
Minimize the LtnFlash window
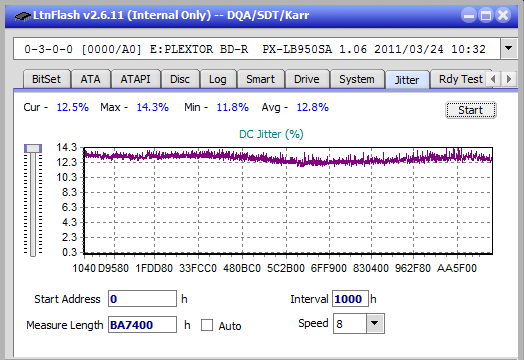coord(469,15)
